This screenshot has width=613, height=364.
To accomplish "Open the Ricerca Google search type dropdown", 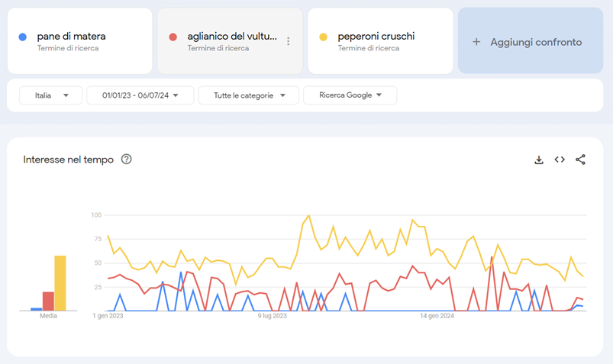I will [x=350, y=95].
